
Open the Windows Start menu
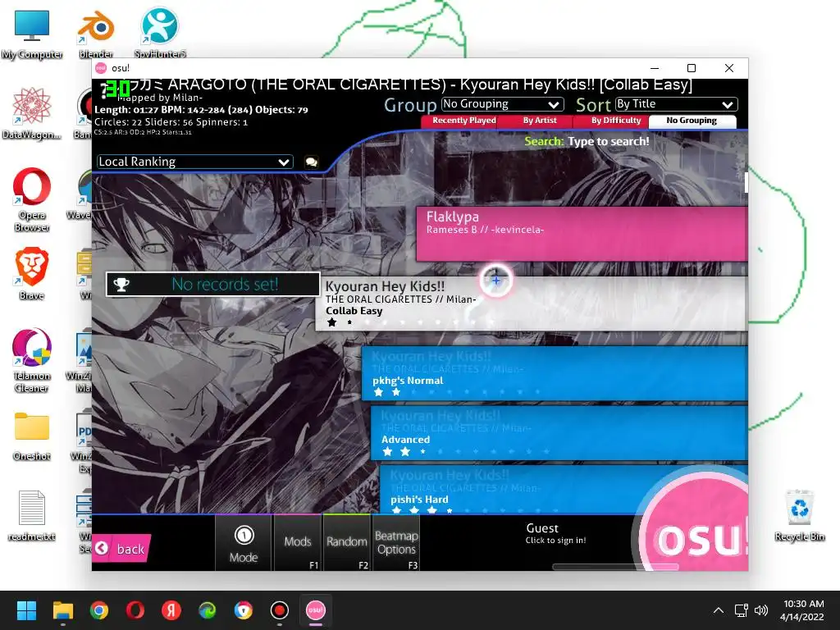click(26, 610)
